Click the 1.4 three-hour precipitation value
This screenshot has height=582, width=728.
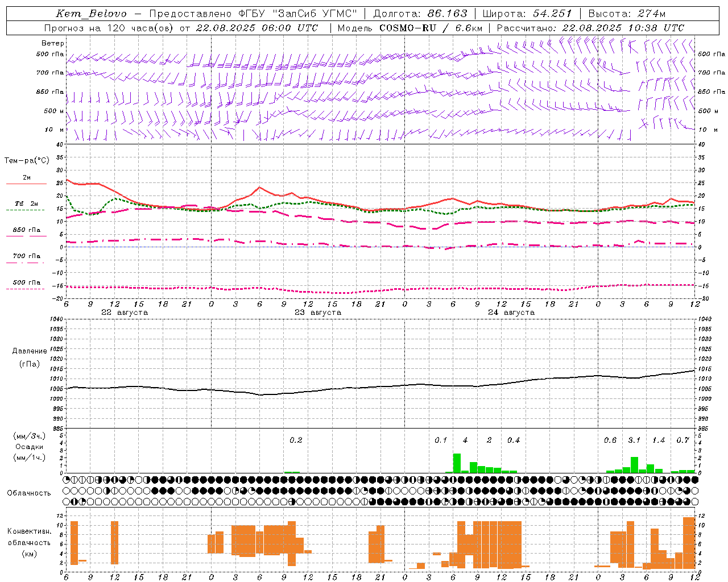point(659,440)
